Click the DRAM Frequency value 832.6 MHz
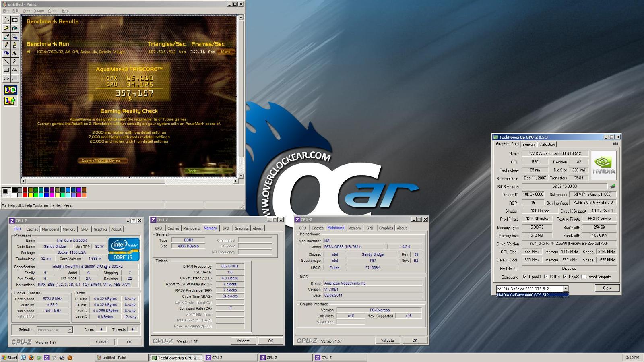Viewport: 644px width, 362px height. [230, 266]
